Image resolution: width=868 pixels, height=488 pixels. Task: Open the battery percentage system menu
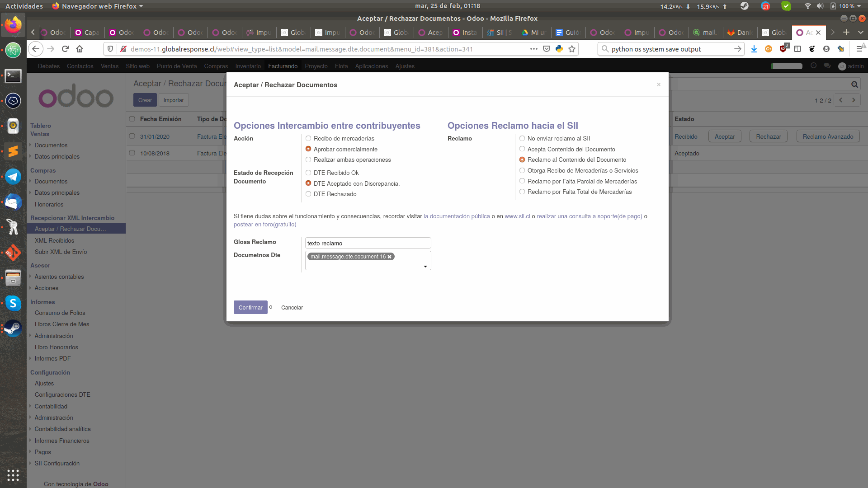coord(847,6)
